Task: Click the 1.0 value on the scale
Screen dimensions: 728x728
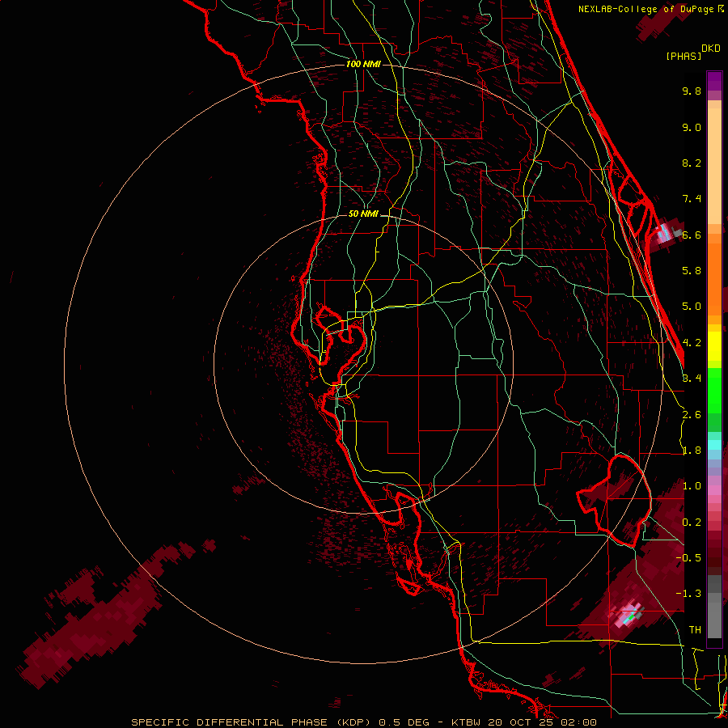Action: coord(692,486)
